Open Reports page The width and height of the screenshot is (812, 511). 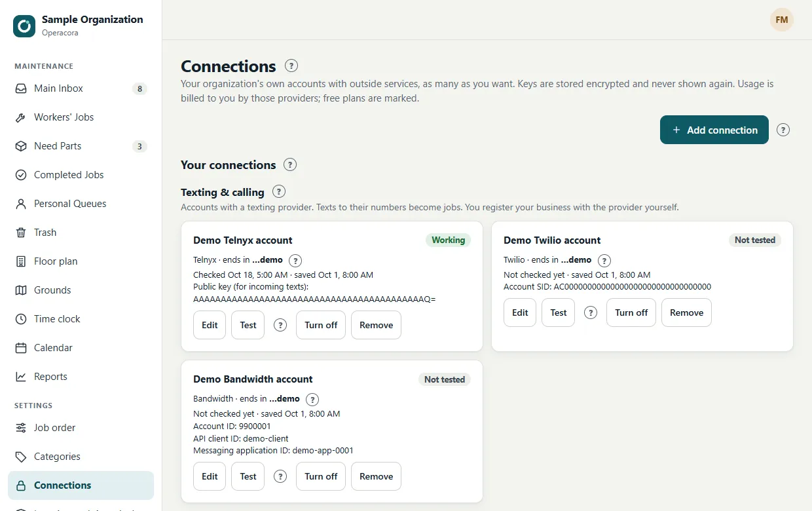(x=81, y=377)
